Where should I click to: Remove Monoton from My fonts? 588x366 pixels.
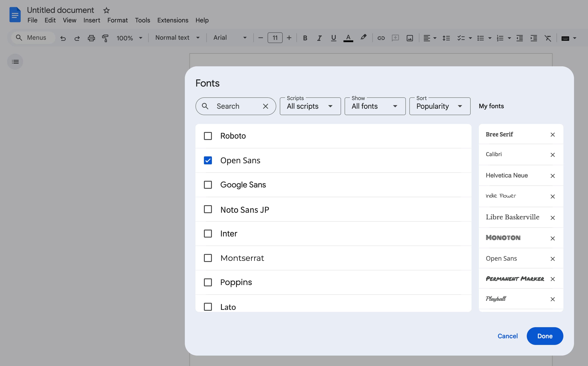553,238
